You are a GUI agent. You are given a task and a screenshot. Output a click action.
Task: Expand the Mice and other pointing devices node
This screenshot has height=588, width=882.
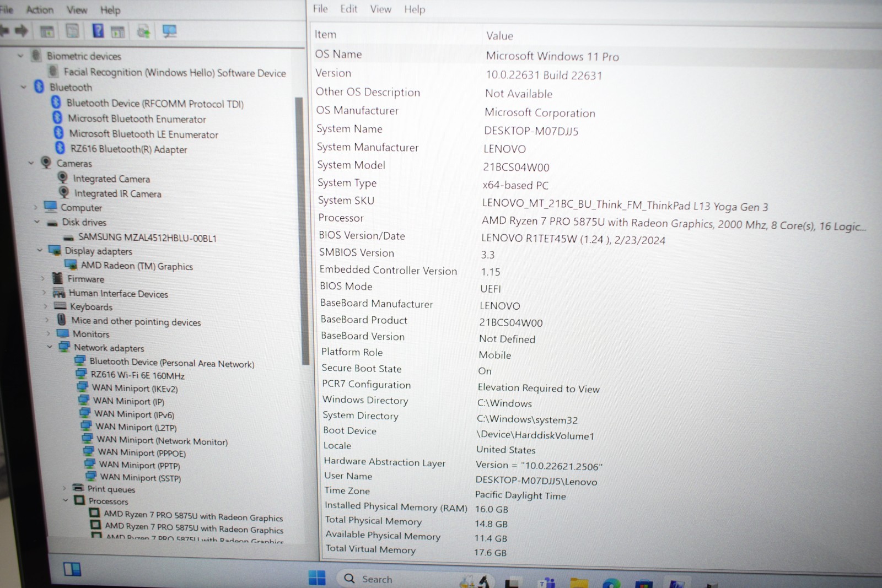point(47,320)
